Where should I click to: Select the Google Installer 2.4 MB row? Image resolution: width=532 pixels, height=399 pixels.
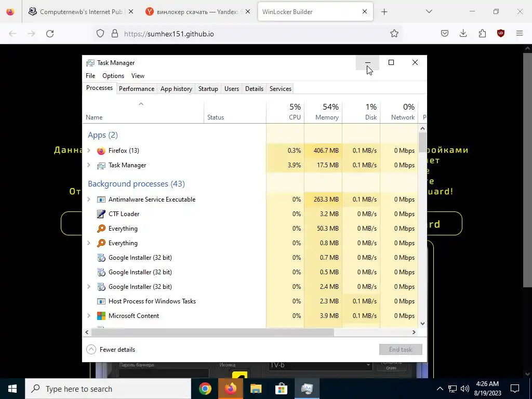250,287
